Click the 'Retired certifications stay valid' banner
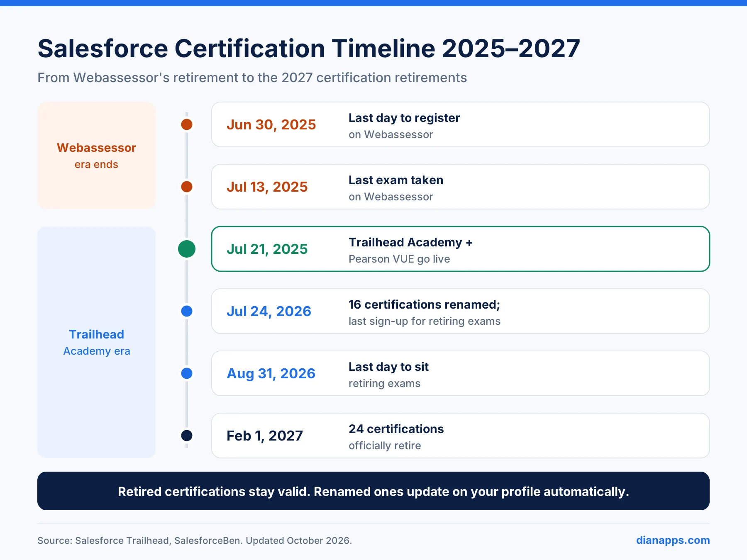Image resolution: width=747 pixels, height=560 pixels. click(x=373, y=491)
